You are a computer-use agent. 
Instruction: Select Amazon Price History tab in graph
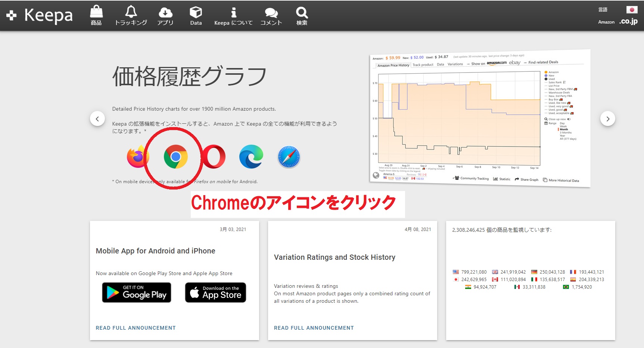393,65
